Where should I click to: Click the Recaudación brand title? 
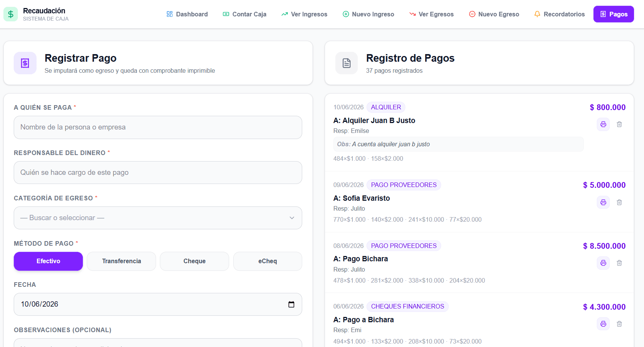coord(44,11)
